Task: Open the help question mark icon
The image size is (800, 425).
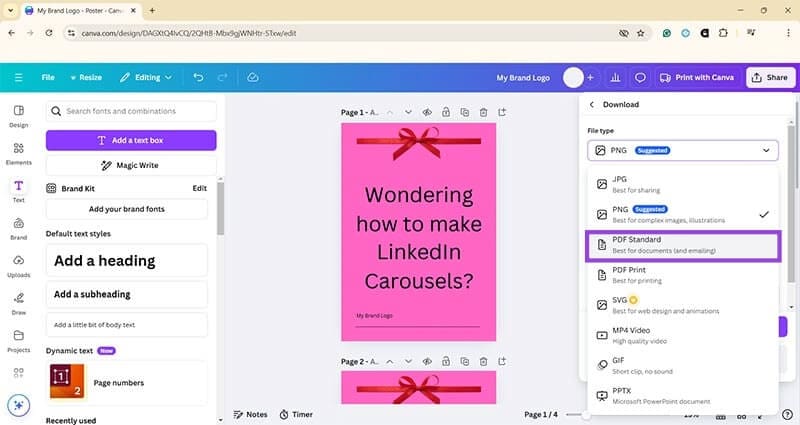Action: coord(787,414)
